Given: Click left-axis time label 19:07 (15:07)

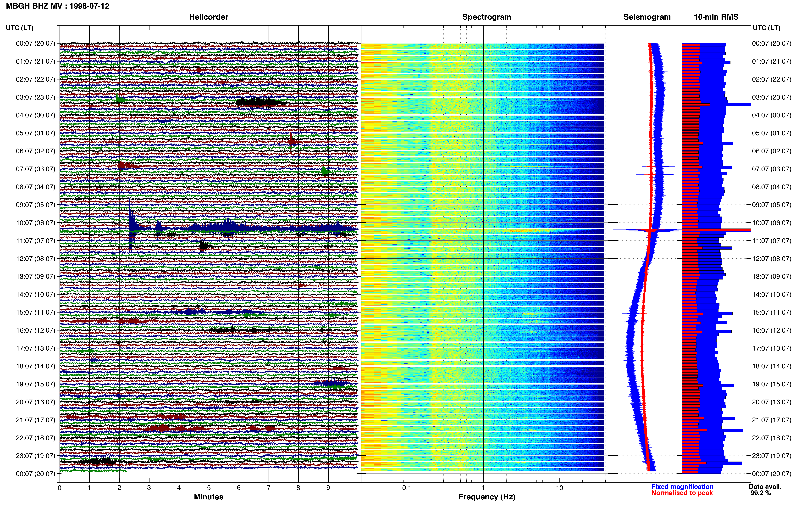Looking at the screenshot, I should pyautogui.click(x=36, y=384).
